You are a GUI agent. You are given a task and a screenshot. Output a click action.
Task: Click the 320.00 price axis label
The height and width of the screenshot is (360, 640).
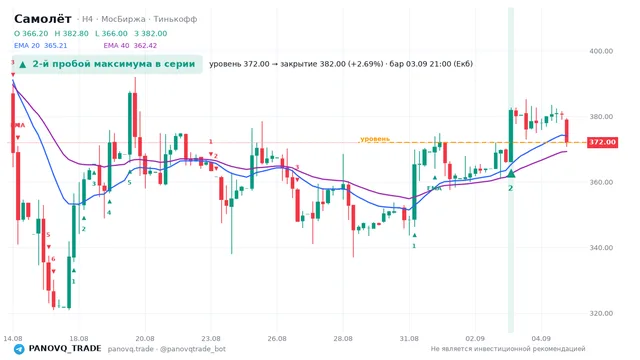click(601, 313)
